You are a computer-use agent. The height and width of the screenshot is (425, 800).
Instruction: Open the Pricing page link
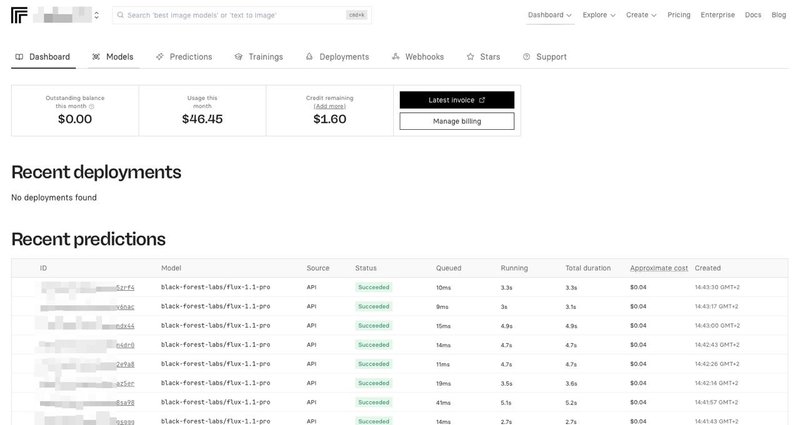pos(679,15)
